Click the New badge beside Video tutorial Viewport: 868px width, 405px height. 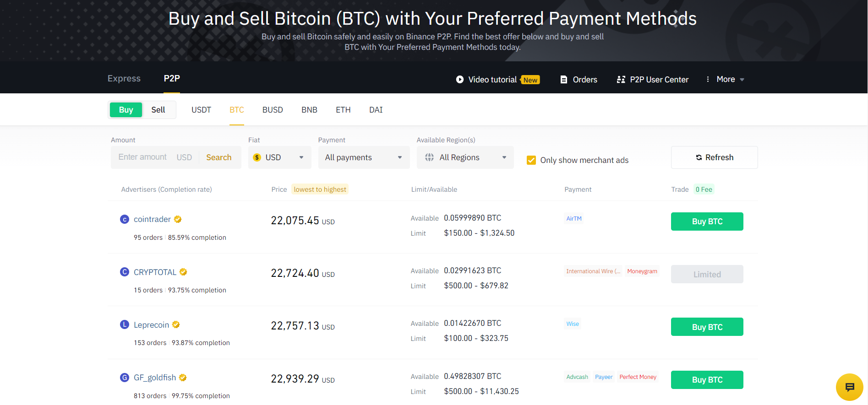[x=530, y=80]
